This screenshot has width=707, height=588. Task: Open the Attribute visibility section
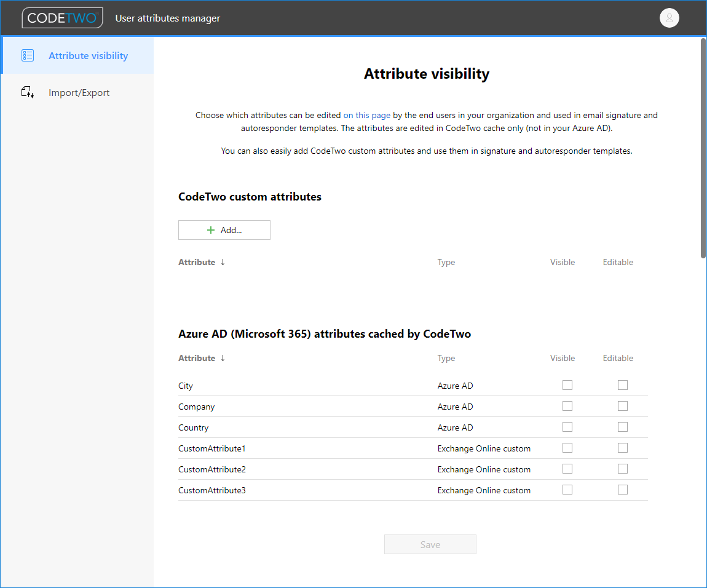click(77, 55)
